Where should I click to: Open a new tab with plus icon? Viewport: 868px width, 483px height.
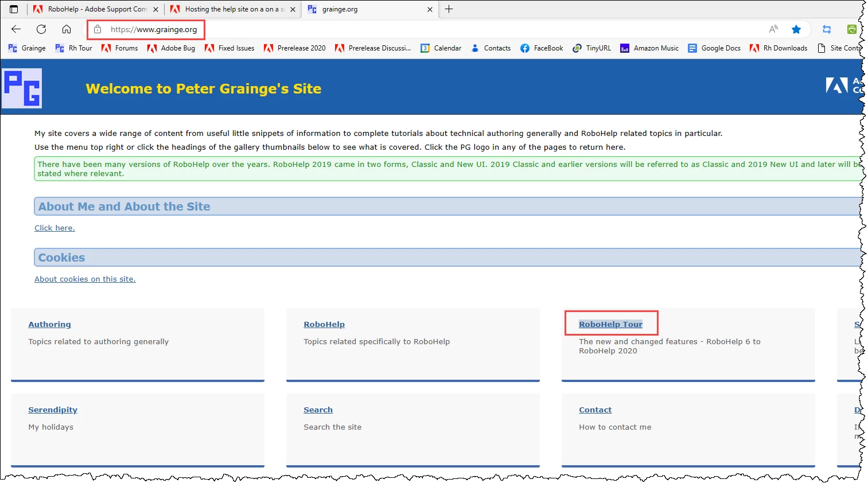pyautogui.click(x=449, y=9)
